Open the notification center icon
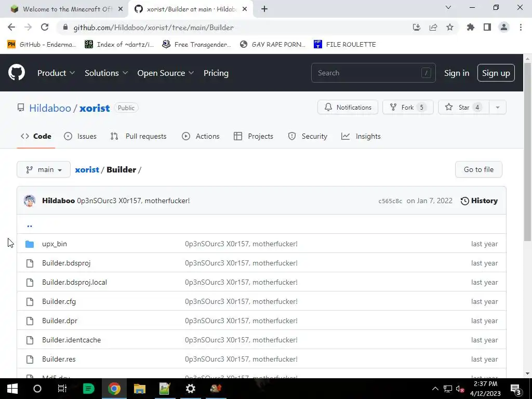 coord(515,389)
